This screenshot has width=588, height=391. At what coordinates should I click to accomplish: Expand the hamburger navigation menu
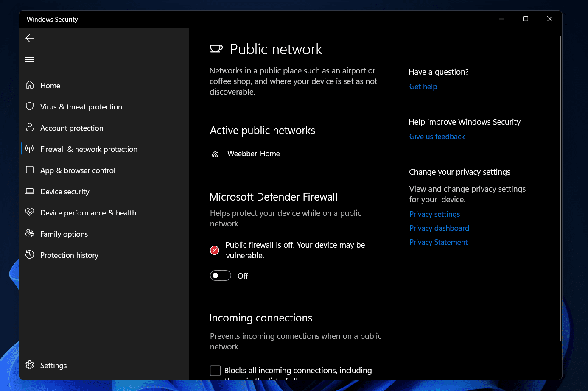click(30, 59)
